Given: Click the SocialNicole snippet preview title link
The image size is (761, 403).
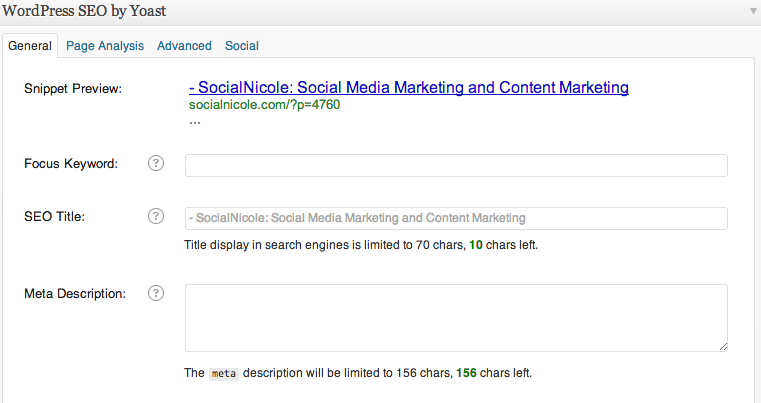Looking at the screenshot, I should 408,87.
